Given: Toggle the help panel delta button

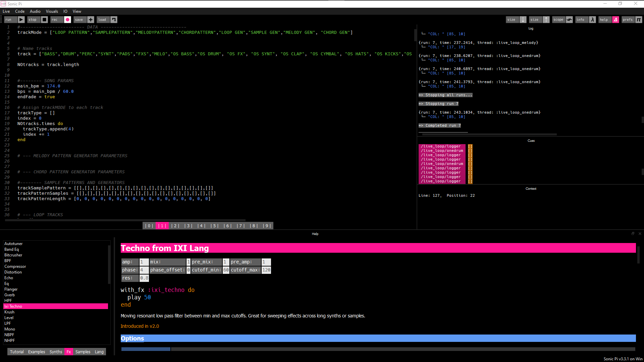Looking at the screenshot, I should 616,20.
